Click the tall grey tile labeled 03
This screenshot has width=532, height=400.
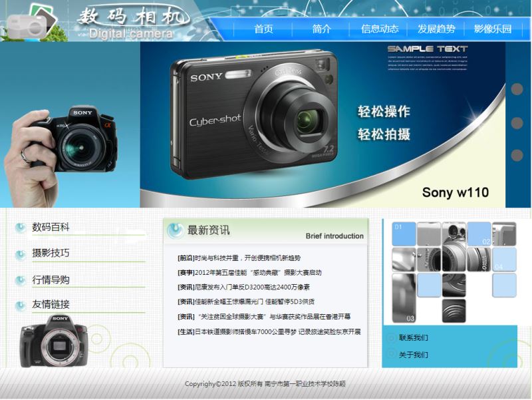click(x=404, y=298)
